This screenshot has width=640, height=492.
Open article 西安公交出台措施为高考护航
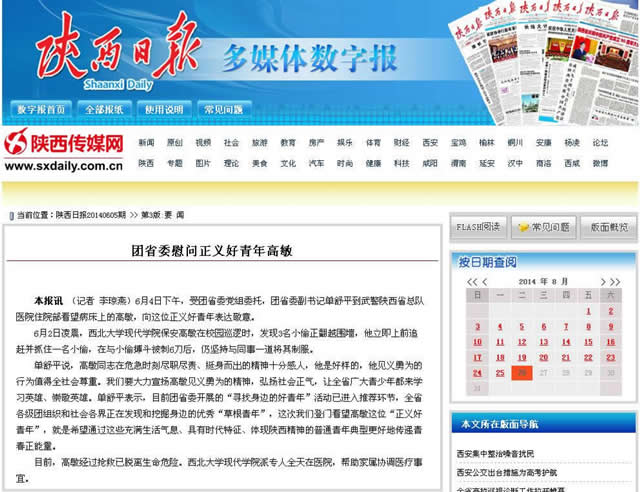[x=507, y=472]
